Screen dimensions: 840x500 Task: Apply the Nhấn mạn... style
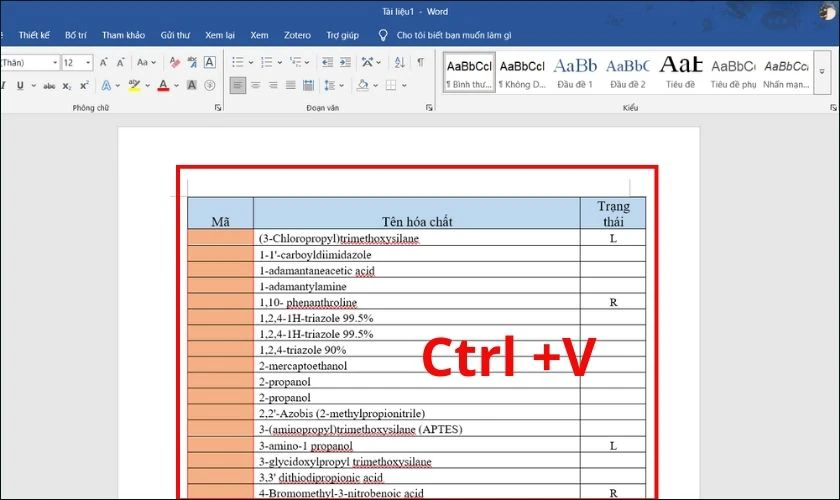[x=786, y=72]
